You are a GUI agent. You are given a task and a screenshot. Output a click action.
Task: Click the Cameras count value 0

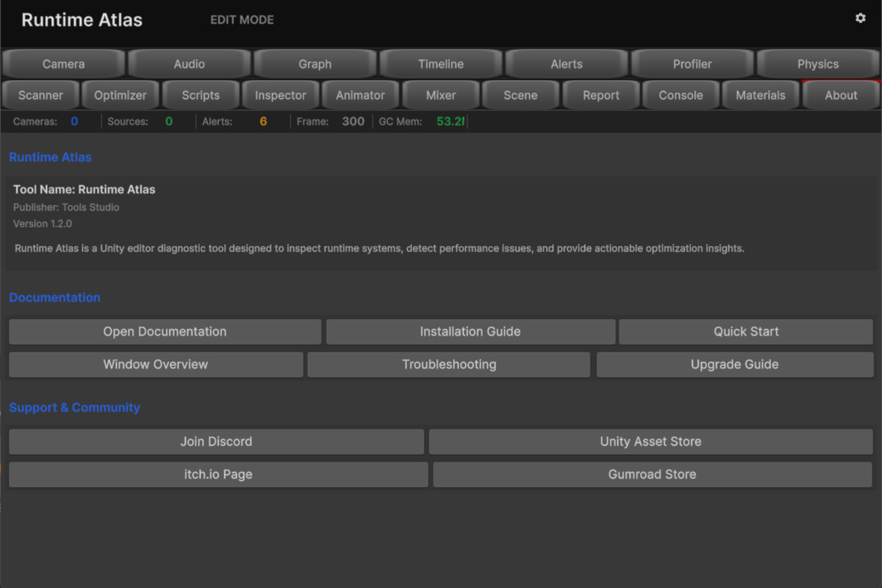pos(74,121)
